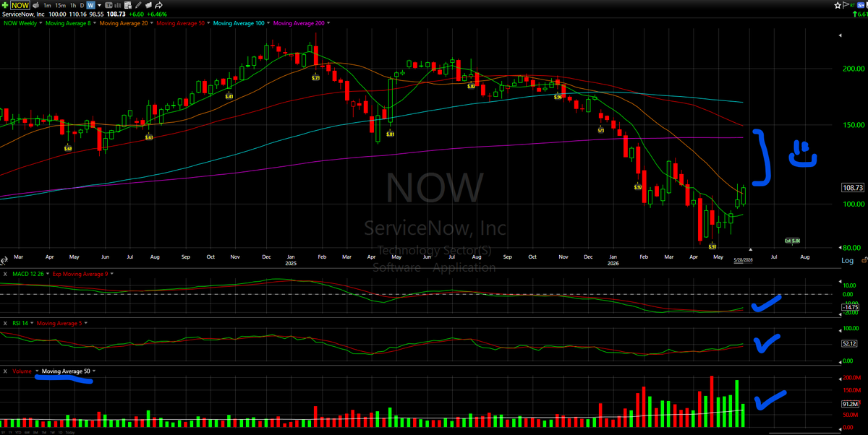Click the notes pages icon
This screenshot has height=435, width=868.
(148, 5)
